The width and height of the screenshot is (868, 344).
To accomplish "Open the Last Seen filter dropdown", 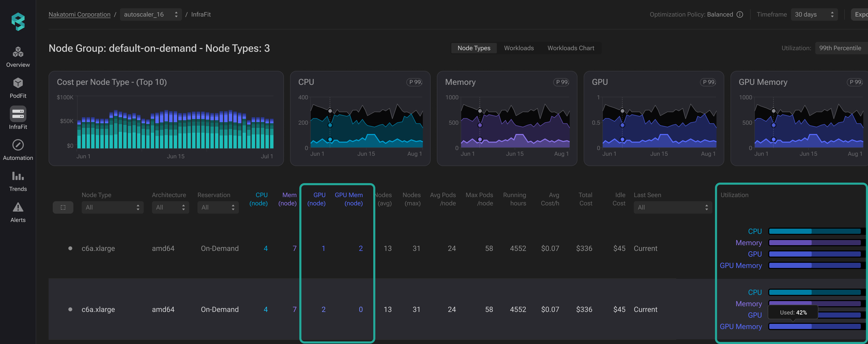I will [673, 207].
